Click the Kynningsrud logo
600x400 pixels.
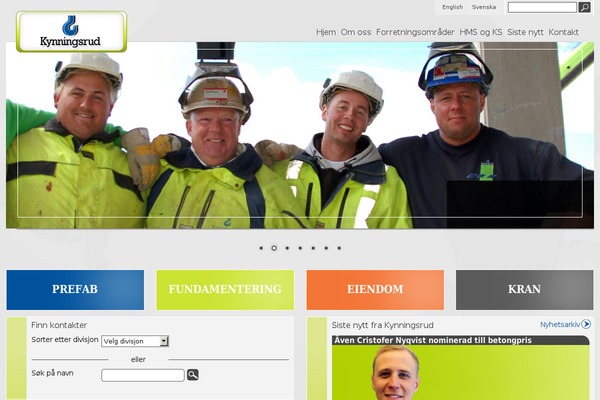(x=71, y=31)
